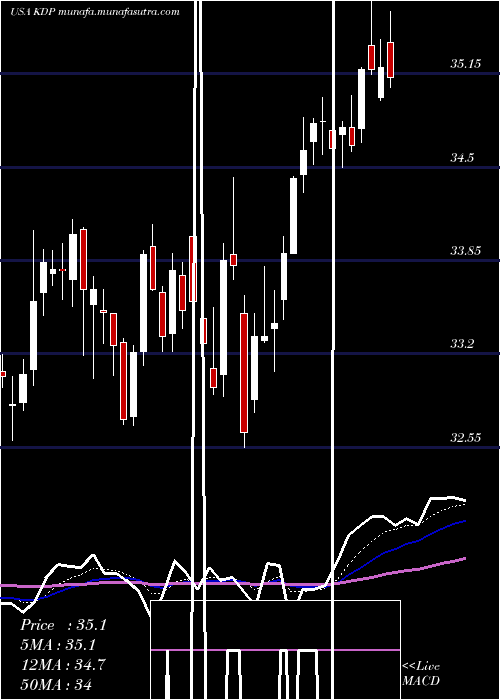This screenshot has width=500, height=700.
Task: Click the 12MA : 34.7 readout
Action: coord(63,665)
